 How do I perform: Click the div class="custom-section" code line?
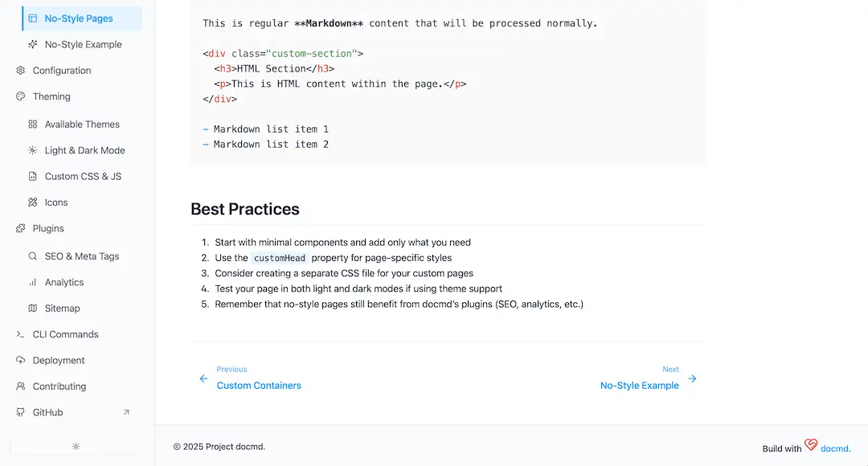pyautogui.click(x=283, y=54)
